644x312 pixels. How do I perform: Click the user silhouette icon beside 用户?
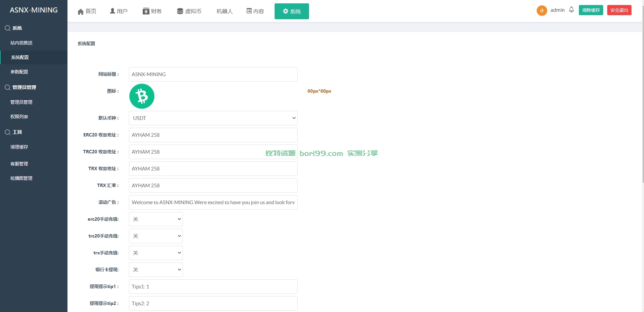pos(113,11)
